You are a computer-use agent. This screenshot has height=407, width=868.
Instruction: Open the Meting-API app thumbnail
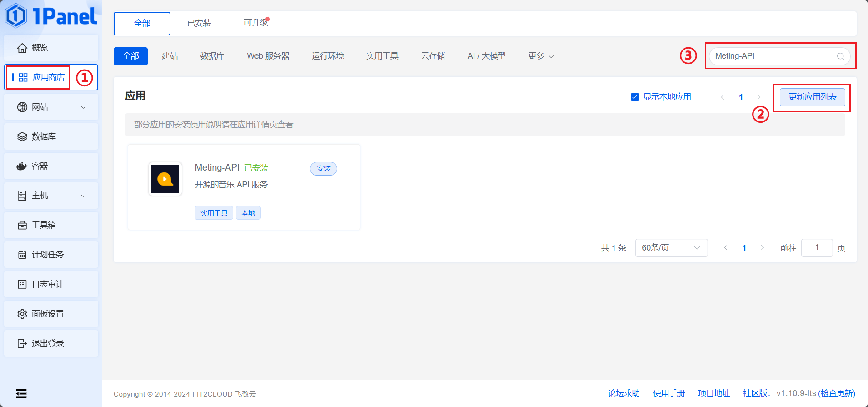(165, 179)
